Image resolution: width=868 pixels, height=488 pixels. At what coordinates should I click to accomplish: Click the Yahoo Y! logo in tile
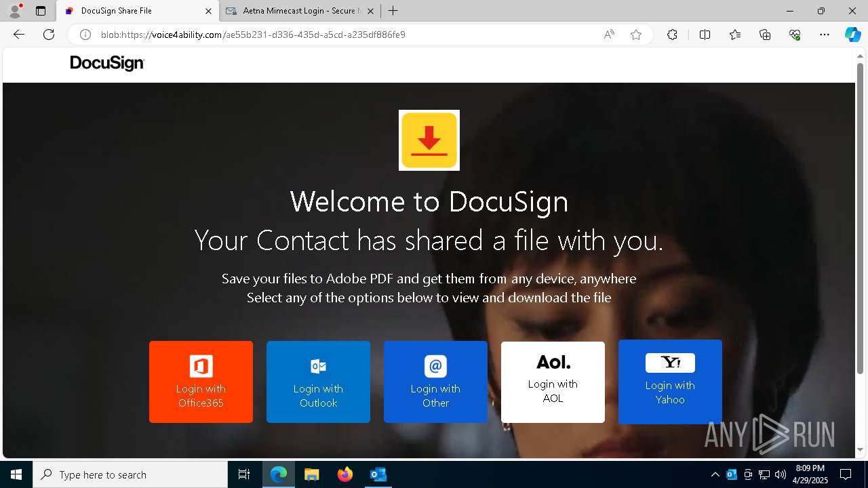pyautogui.click(x=670, y=363)
